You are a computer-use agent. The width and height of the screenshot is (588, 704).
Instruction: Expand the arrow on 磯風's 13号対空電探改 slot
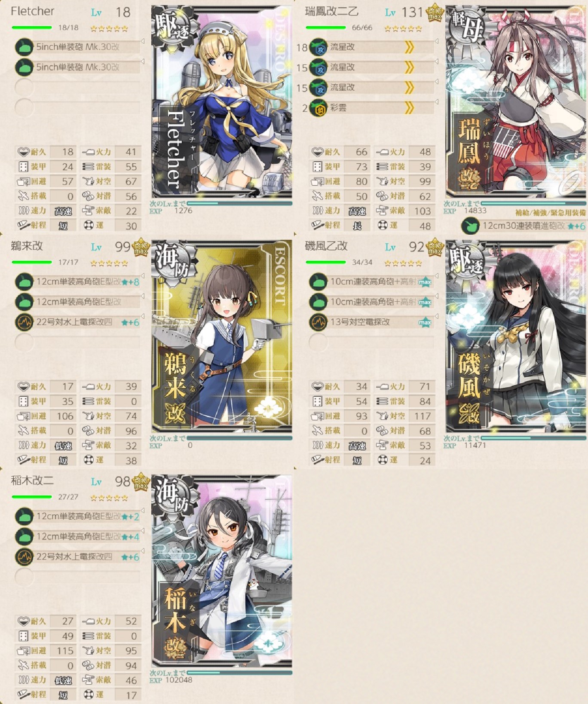click(436, 316)
